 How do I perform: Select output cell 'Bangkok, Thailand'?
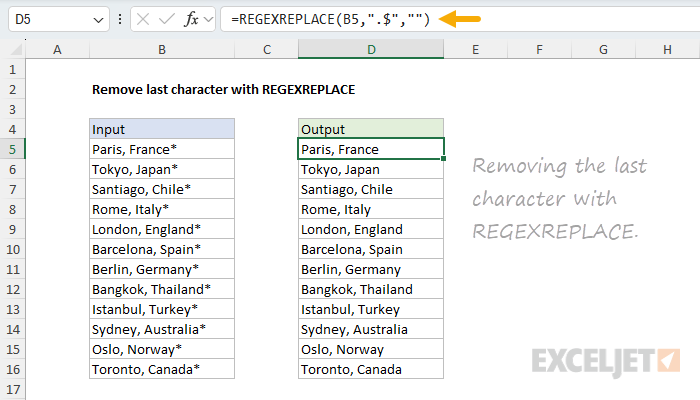371,289
